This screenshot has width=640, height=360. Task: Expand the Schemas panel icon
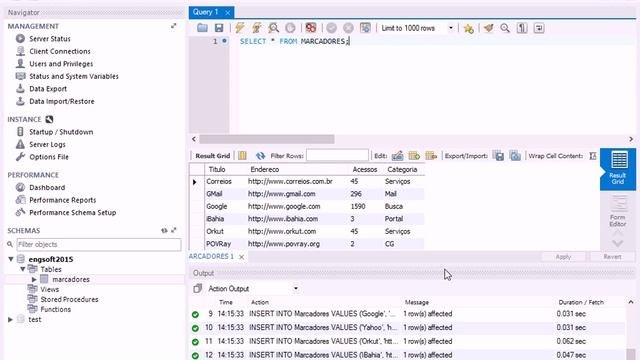tap(174, 231)
